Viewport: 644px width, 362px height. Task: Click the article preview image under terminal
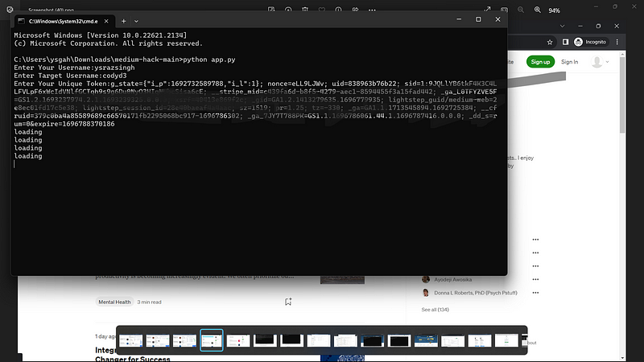[342, 280]
